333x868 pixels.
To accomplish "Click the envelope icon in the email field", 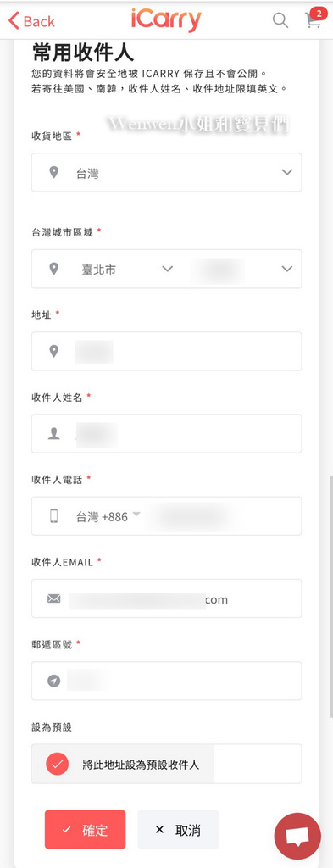I will click(53, 598).
